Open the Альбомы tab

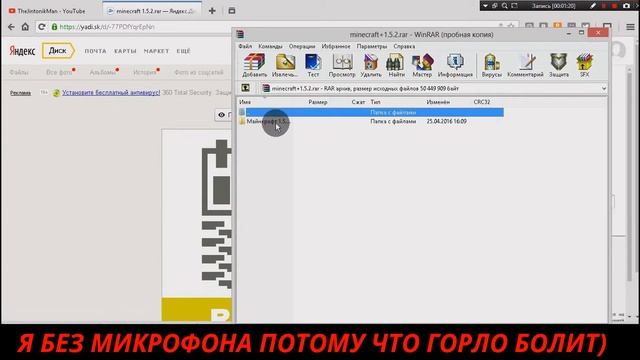pyautogui.click(x=103, y=72)
